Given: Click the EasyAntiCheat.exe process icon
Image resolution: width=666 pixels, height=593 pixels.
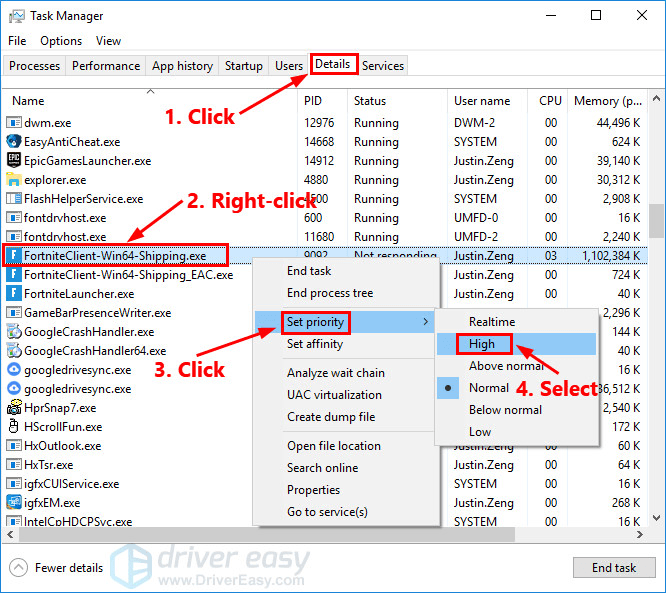Looking at the screenshot, I should [14, 142].
